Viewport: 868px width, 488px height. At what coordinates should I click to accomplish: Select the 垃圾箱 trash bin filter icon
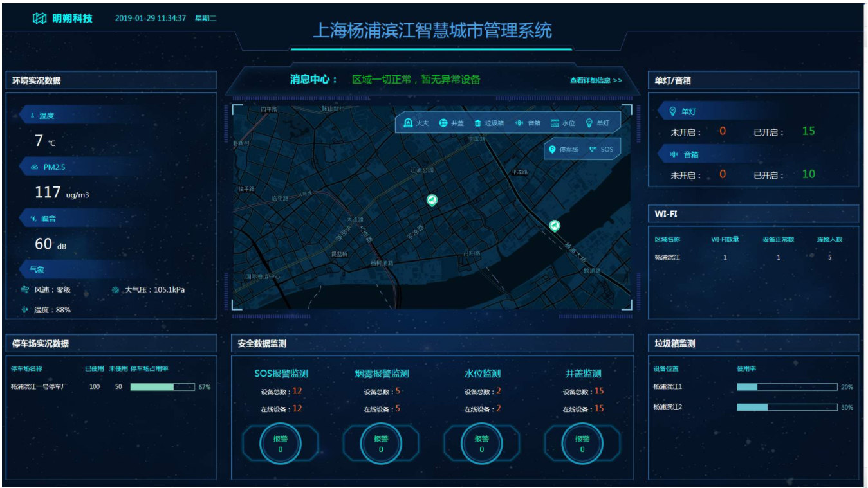477,123
